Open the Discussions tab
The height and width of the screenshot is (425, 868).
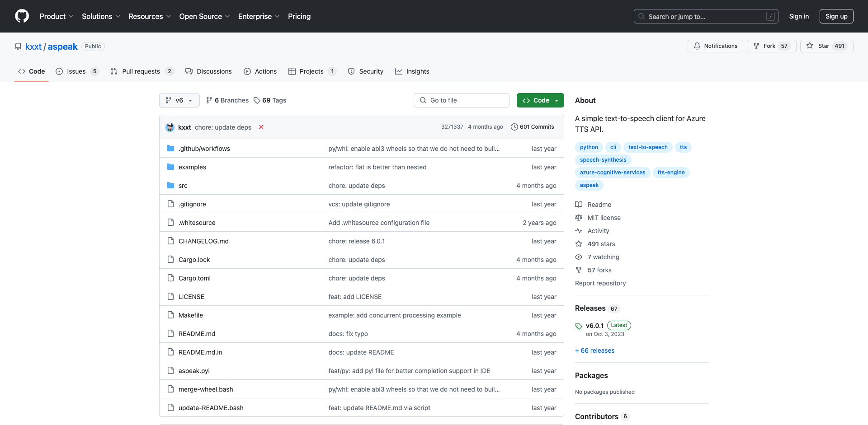point(208,71)
